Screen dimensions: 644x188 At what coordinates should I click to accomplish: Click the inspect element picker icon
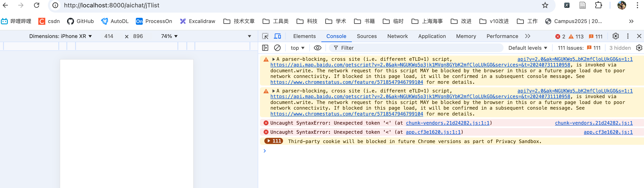coord(265,36)
